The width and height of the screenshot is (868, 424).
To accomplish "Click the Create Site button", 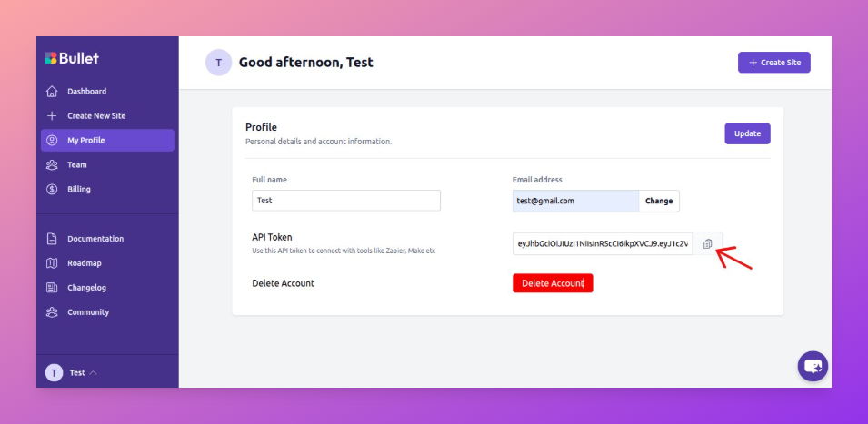I will point(773,63).
